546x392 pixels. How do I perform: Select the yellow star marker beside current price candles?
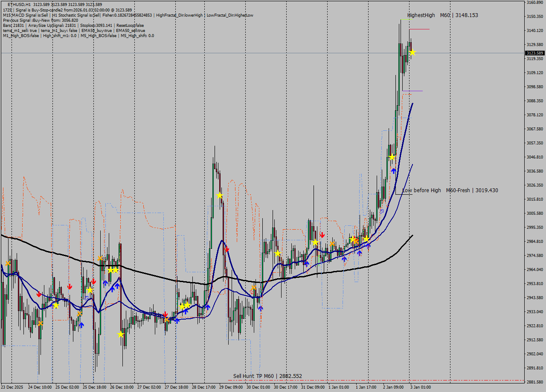[412, 52]
